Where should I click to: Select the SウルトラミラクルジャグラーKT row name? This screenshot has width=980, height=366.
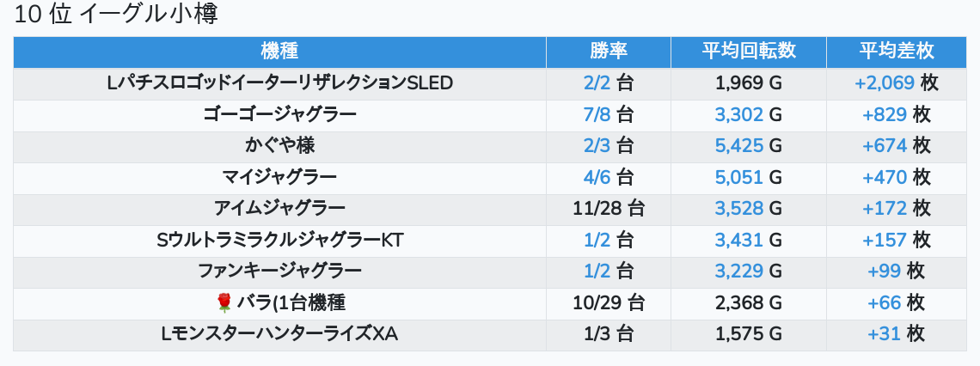280,241
